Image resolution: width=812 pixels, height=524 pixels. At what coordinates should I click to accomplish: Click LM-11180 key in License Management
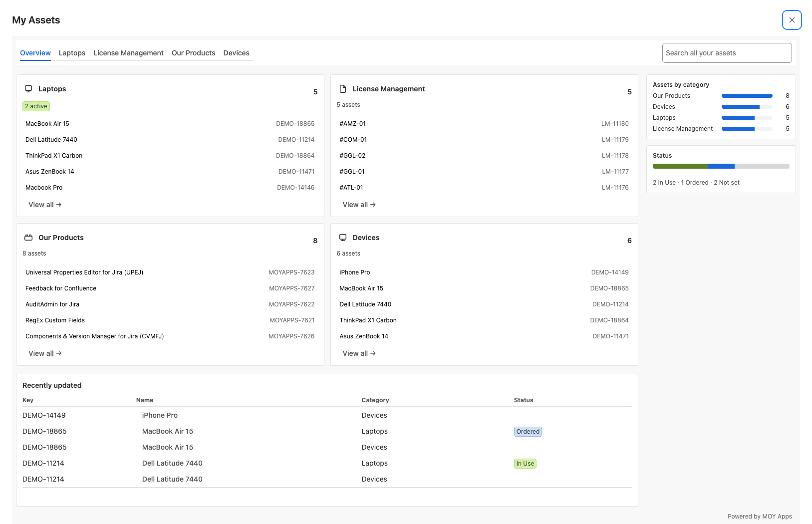click(x=615, y=124)
